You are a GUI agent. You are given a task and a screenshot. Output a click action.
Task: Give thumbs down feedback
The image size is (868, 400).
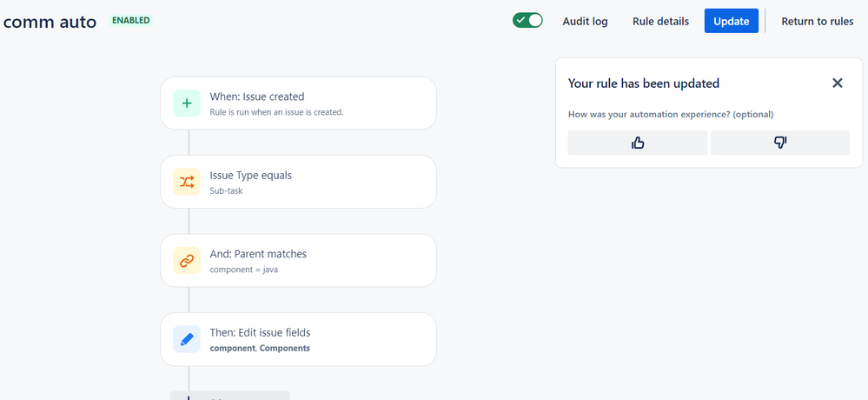[779, 143]
